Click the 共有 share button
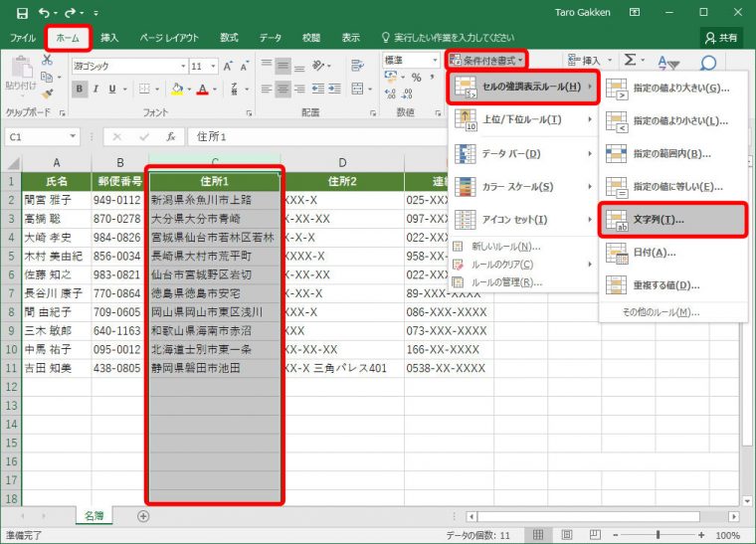Image resolution: width=756 pixels, height=544 pixels. point(721,38)
